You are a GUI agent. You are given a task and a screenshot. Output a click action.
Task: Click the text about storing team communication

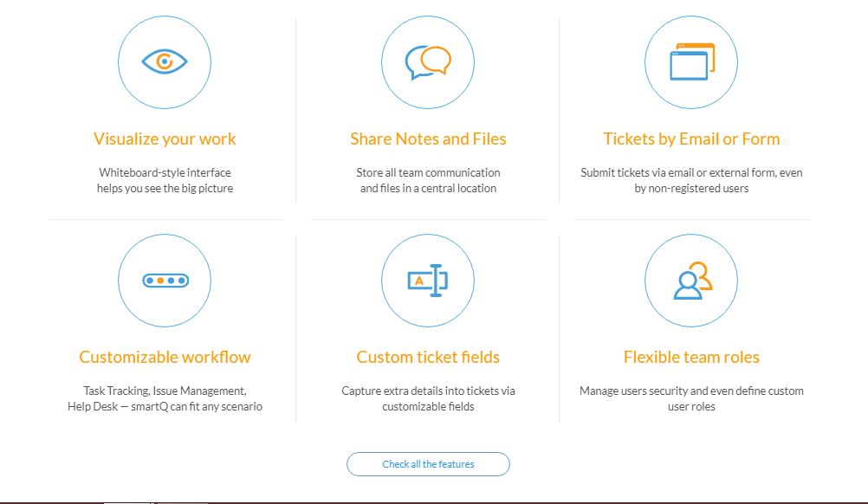[428, 180]
